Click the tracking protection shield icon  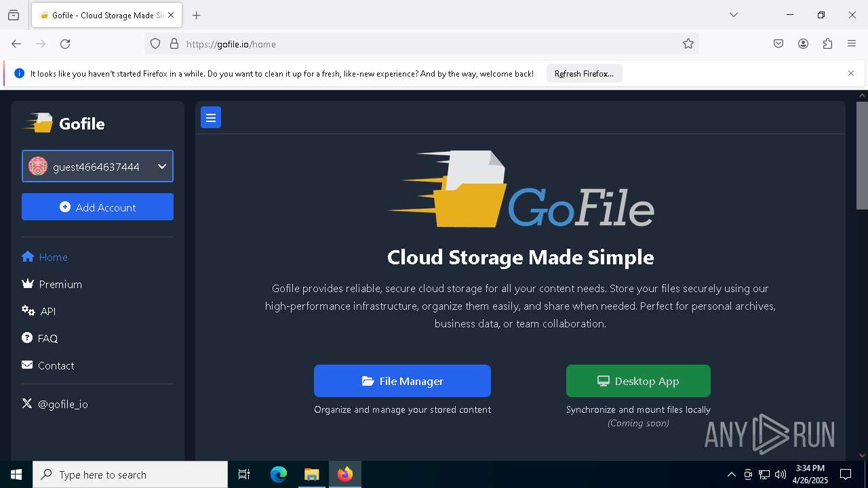[155, 44]
